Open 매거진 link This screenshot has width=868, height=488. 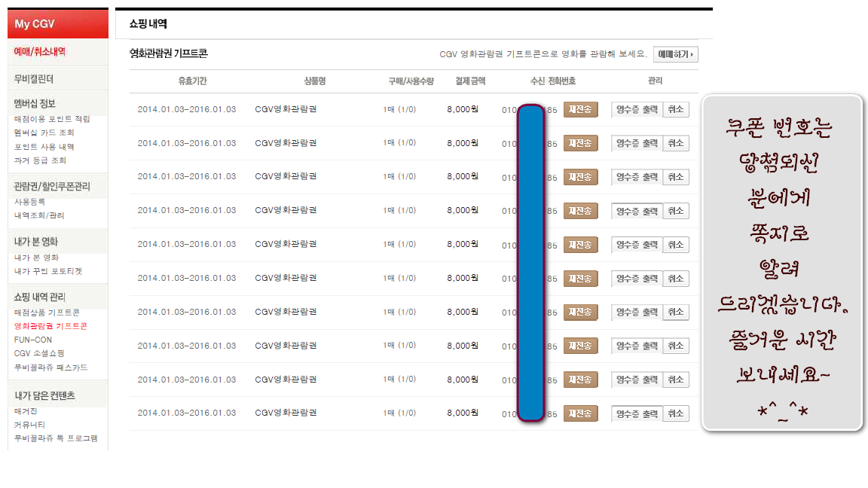[x=26, y=411]
